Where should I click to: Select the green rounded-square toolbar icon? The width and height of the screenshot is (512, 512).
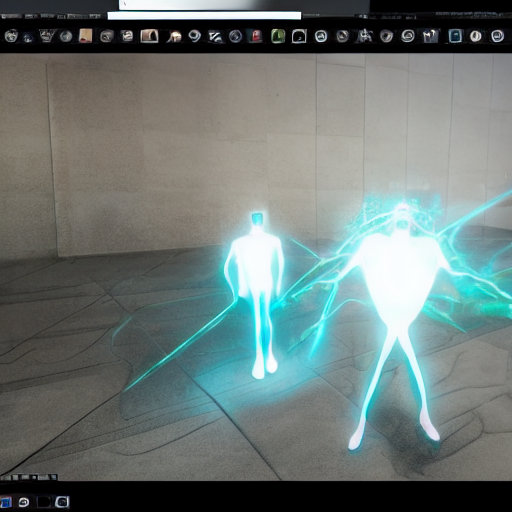278,36
